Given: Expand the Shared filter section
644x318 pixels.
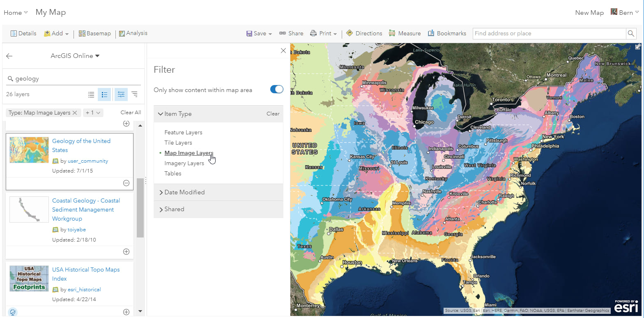Looking at the screenshot, I should (x=171, y=209).
